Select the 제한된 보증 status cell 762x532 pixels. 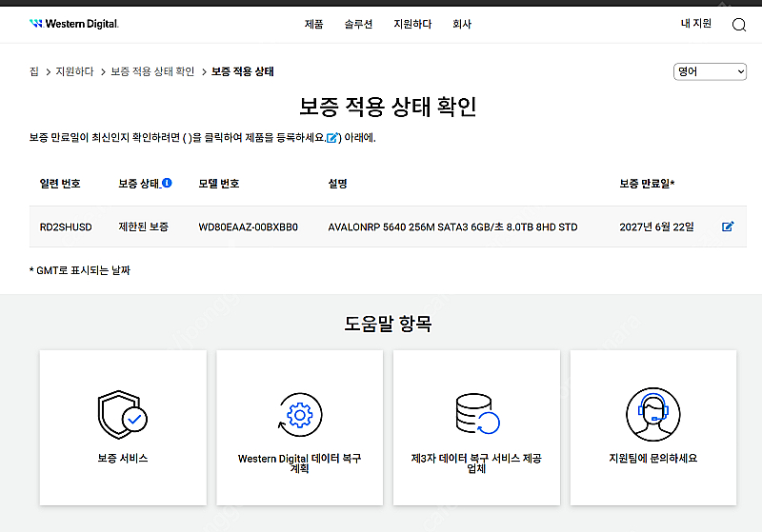tap(144, 227)
